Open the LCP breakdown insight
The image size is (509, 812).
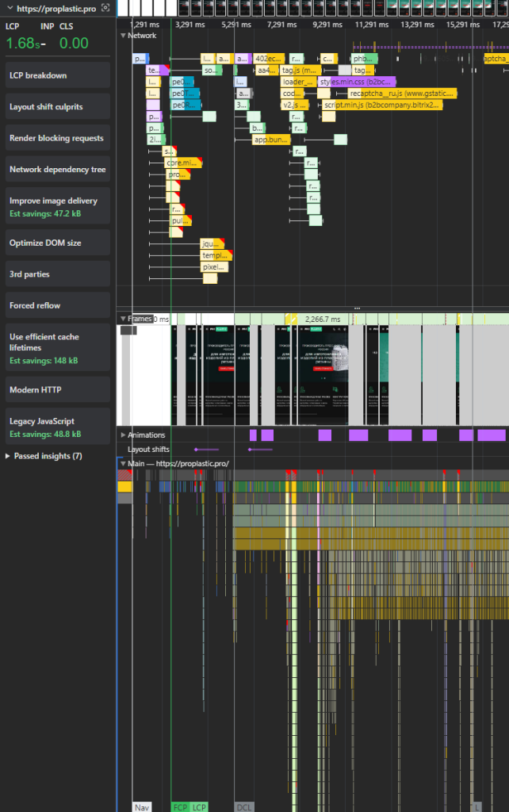pyautogui.click(x=55, y=75)
